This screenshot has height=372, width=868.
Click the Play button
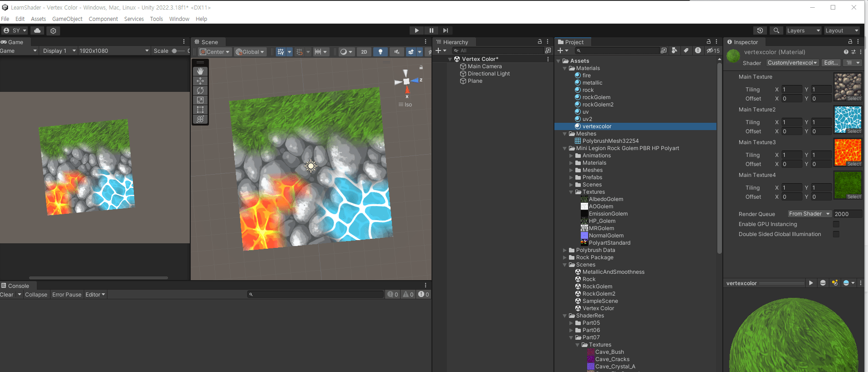pos(416,30)
